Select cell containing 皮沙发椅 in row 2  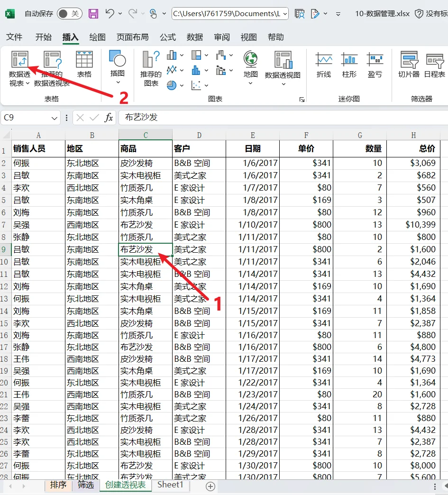[x=145, y=163]
